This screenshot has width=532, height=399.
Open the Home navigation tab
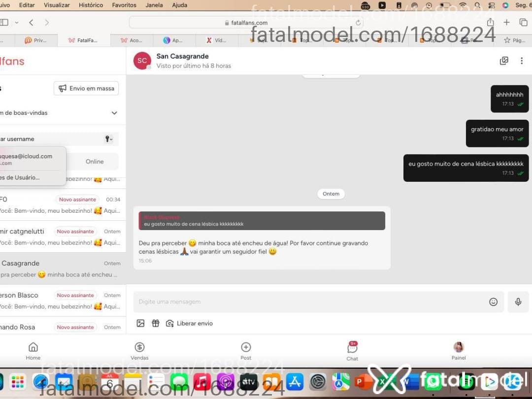click(33, 351)
